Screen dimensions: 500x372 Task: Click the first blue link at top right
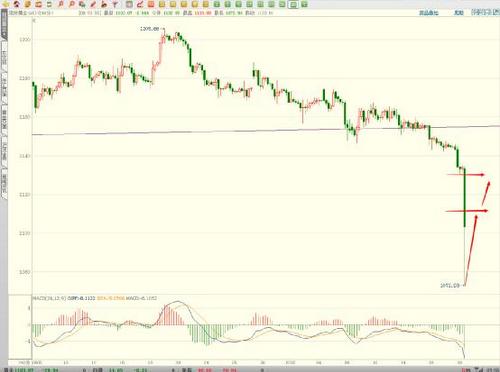pyautogui.click(x=429, y=13)
